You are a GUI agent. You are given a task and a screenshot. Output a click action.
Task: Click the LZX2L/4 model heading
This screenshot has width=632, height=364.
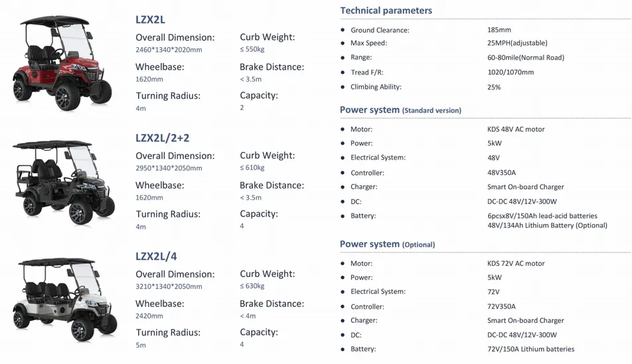click(156, 256)
